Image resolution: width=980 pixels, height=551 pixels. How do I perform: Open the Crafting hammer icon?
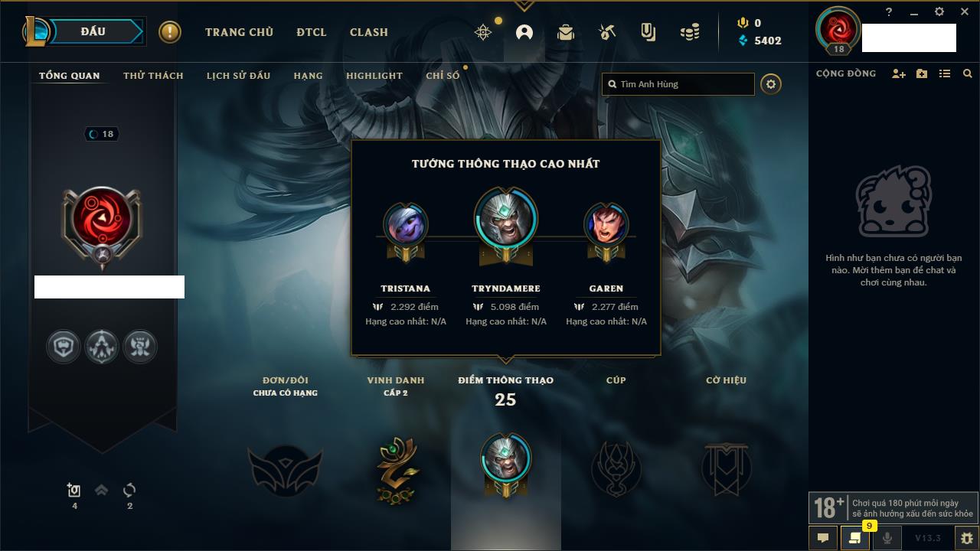point(607,32)
